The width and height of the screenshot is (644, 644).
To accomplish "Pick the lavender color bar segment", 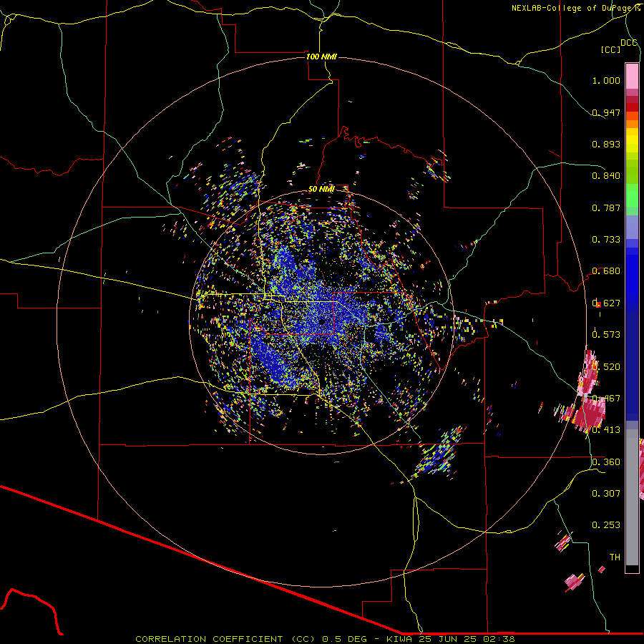I will pyautogui.click(x=632, y=228).
